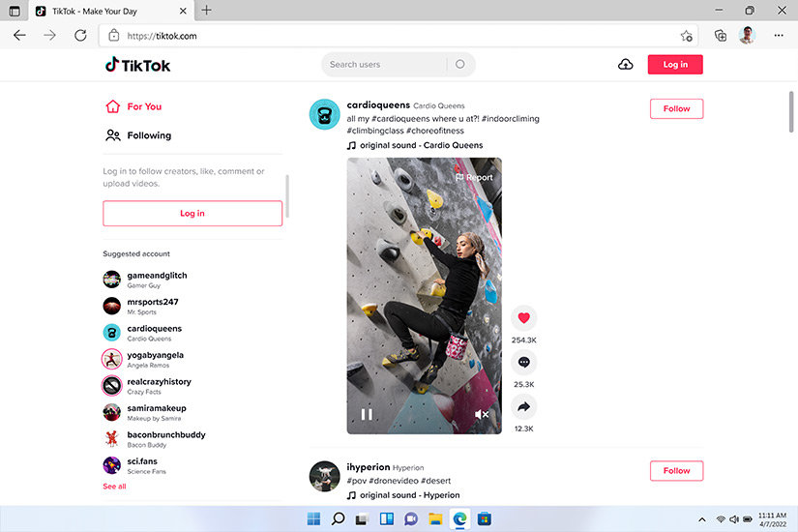Screen dimensions: 798x532
Task: Open original sound - Cardio Queens link
Action: pyautogui.click(x=421, y=145)
